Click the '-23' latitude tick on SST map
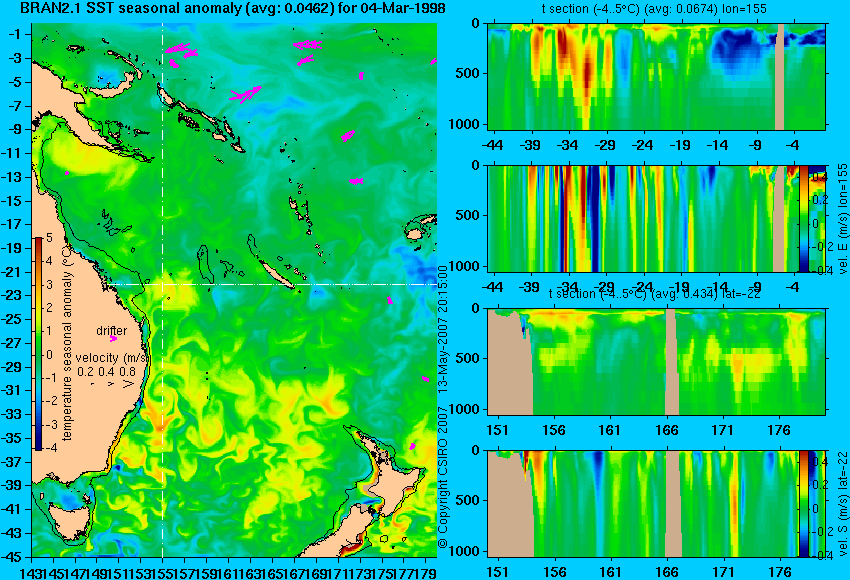 click(11, 295)
